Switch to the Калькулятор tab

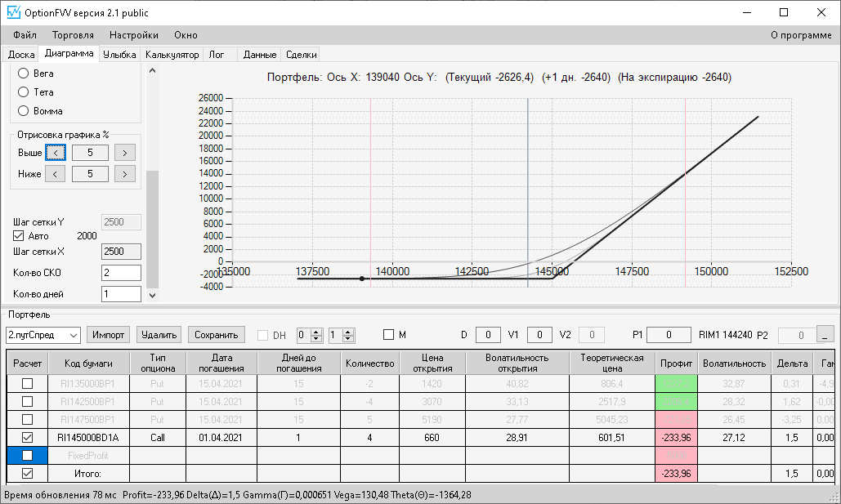(172, 55)
